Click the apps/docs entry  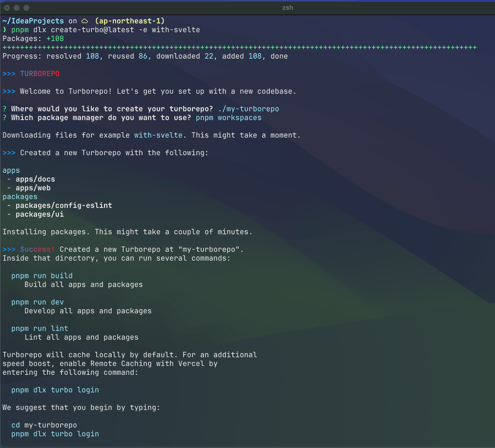(35, 179)
